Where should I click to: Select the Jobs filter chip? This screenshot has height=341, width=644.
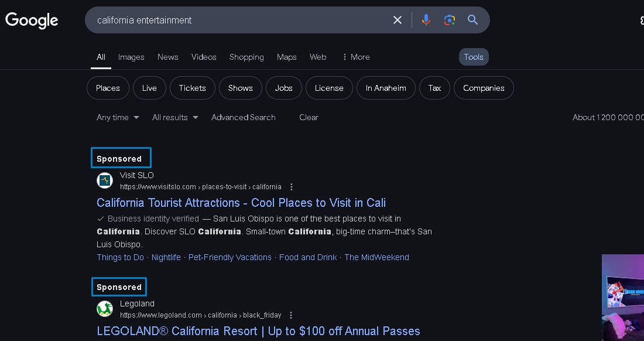coord(284,88)
